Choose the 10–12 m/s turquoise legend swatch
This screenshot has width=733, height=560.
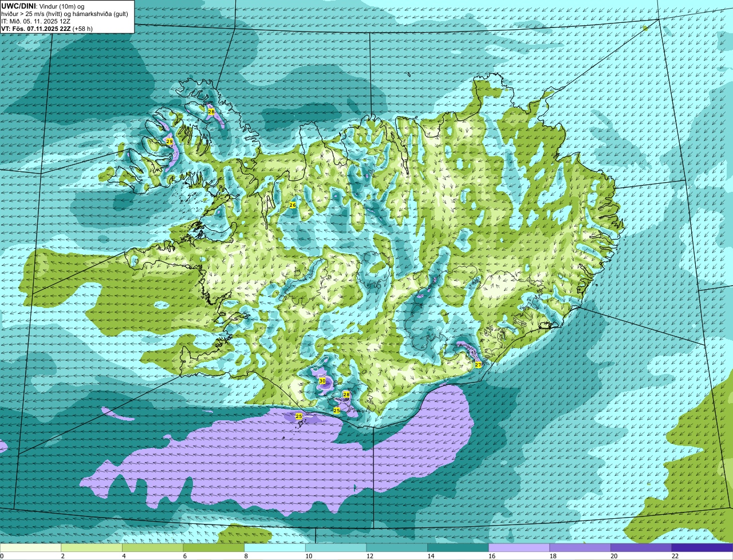[x=336, y=547]
